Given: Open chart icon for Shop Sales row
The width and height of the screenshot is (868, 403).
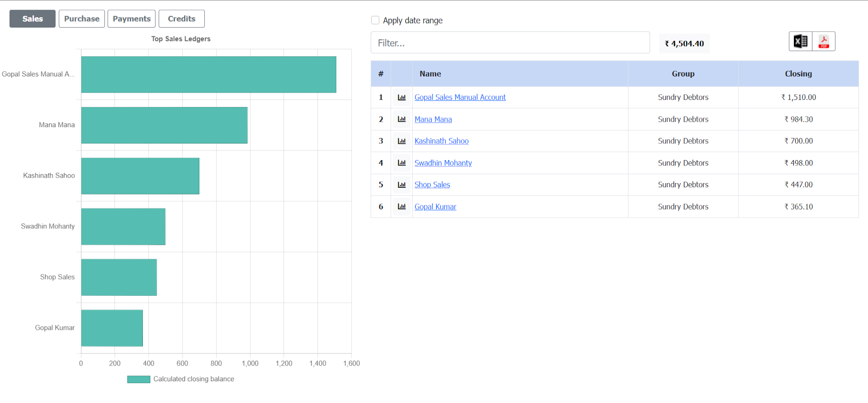Looking at the screenshot, I should click(x=401, y=185).
